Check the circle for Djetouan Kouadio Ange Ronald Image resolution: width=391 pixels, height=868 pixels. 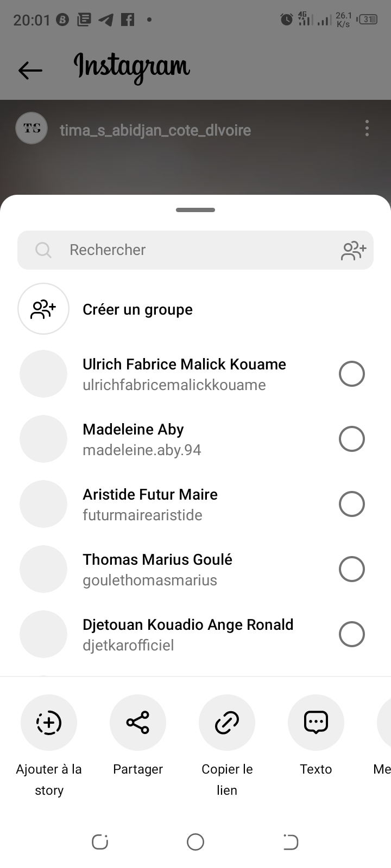(352, 634)
